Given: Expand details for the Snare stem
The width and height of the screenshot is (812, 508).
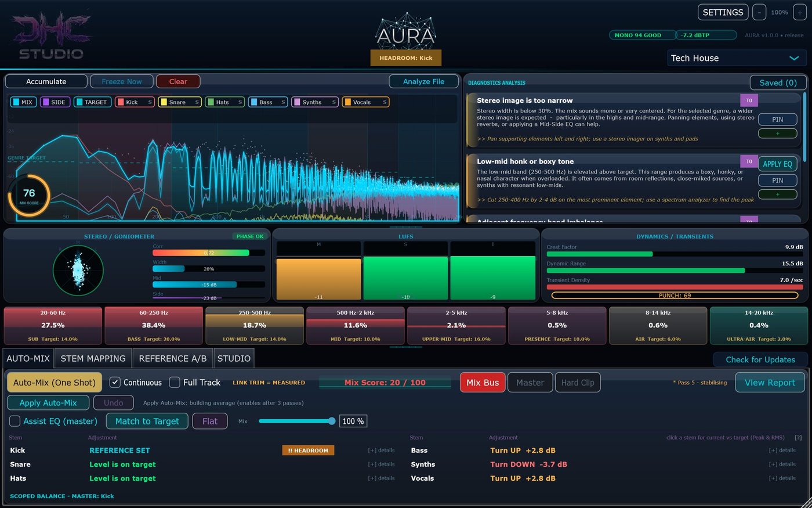Looking at the screenshot, I should click(x=381, y=464).
